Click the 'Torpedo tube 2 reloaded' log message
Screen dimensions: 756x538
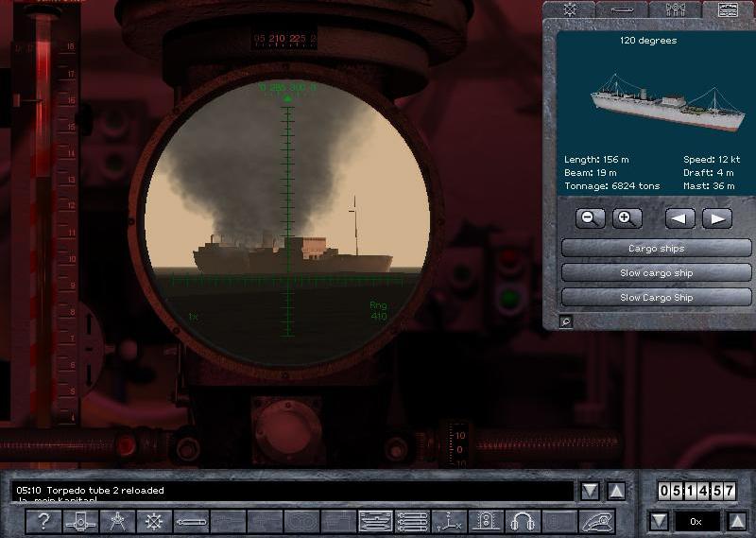click(105, 490)
